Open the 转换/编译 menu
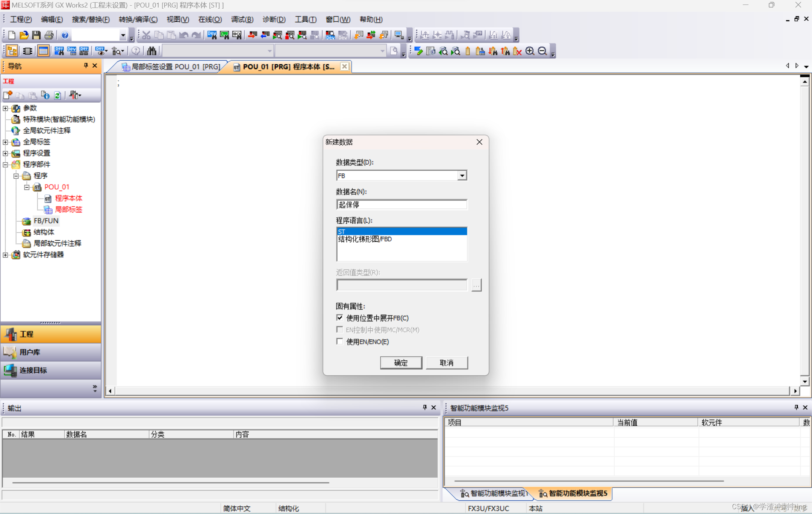Image resolution: width=812 pixels, height=514 pixels. coord(138,19)
